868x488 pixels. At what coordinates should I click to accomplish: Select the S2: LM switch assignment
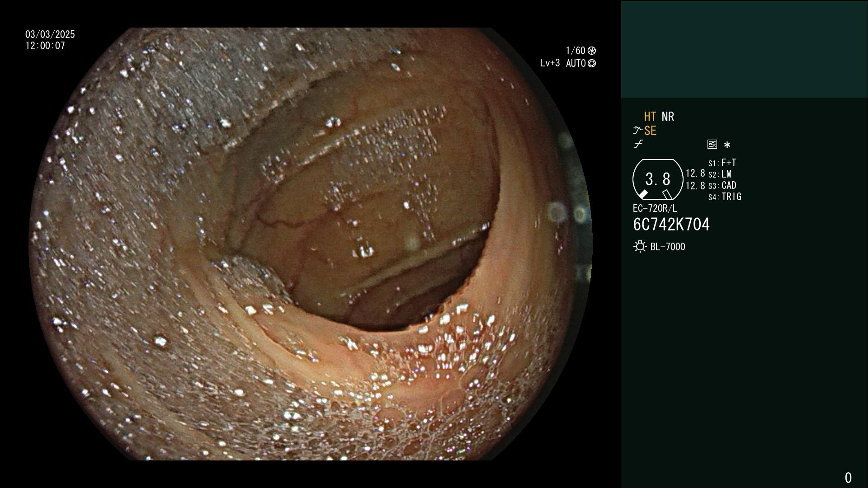point(720,174)
